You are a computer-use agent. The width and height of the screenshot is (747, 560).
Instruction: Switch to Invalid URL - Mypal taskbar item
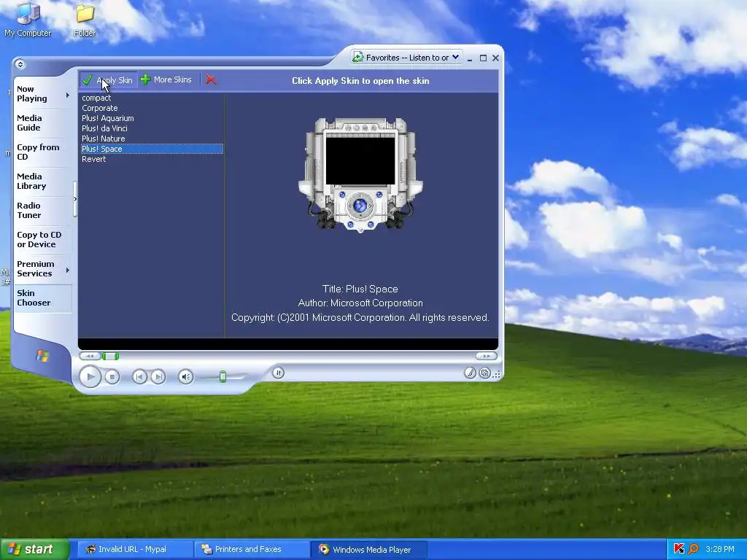click(134, 550)
